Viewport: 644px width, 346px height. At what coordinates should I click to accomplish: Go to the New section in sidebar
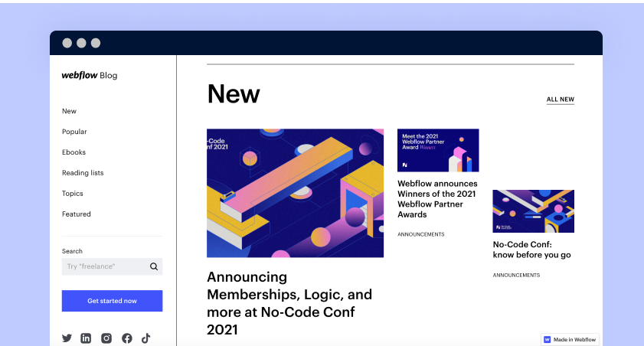[x=69, y=111]
